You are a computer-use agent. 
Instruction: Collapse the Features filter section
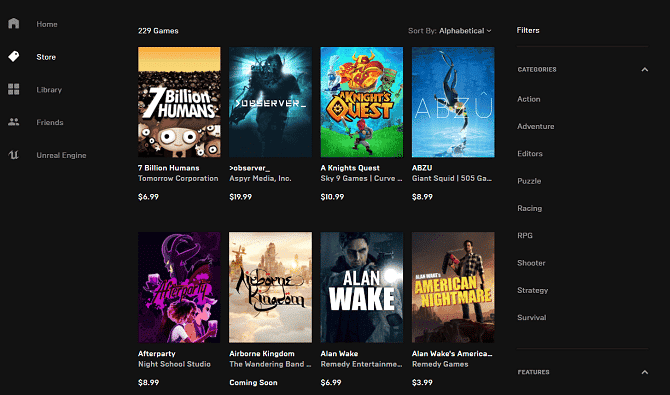coord(644,372)
